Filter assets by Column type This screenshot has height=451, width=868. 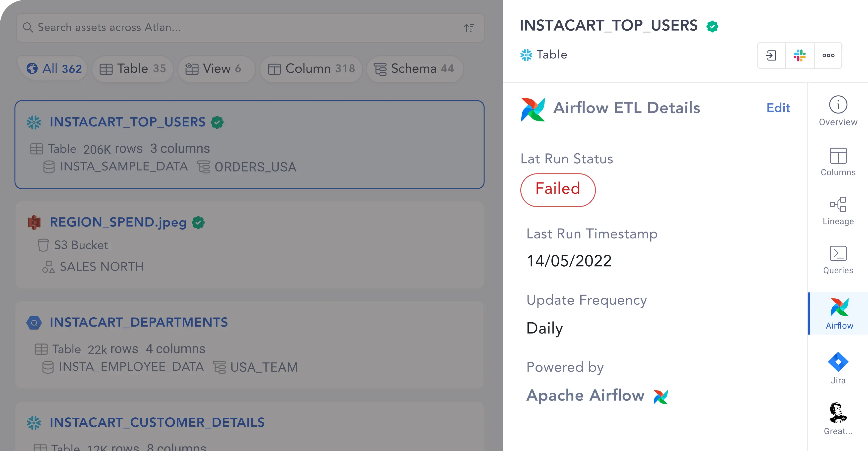(311, 69)
